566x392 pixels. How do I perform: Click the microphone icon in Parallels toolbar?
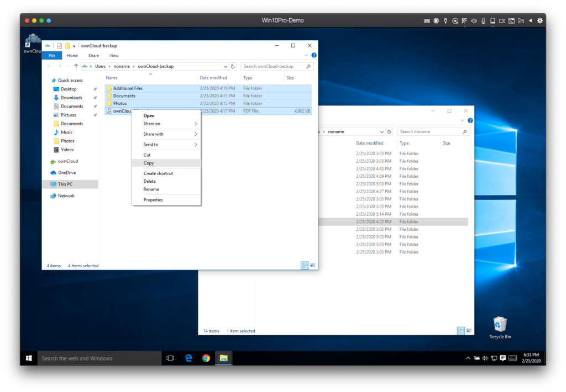[x=483, y=21]
